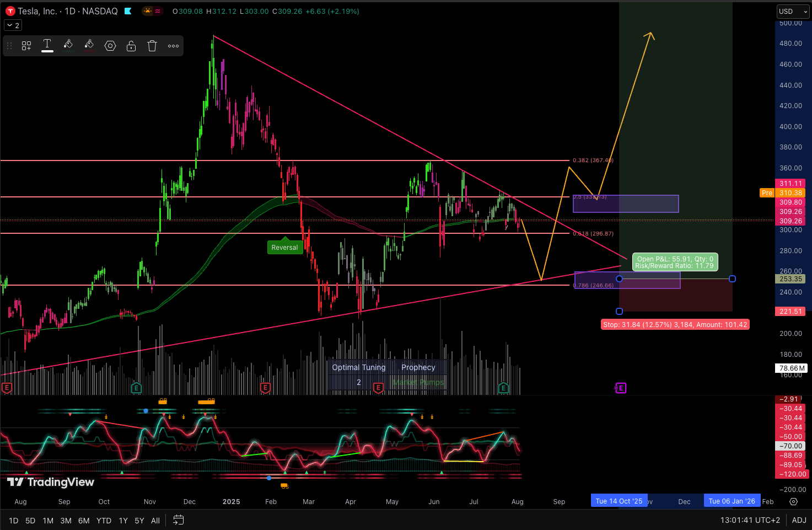The image size is (812, 530).
Task: Select the 1Y time range
Action: pyautogui.click(x=123, y=520)
